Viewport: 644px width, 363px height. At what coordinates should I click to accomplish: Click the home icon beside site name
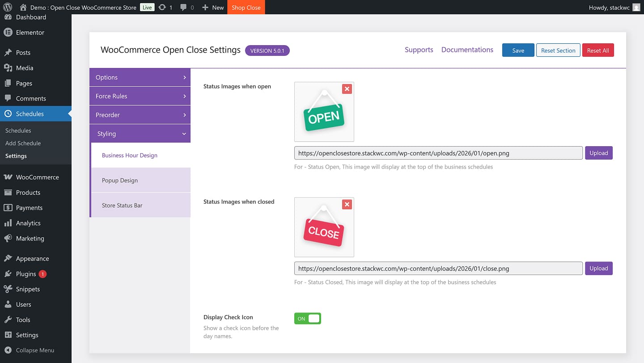click(23, 7)
